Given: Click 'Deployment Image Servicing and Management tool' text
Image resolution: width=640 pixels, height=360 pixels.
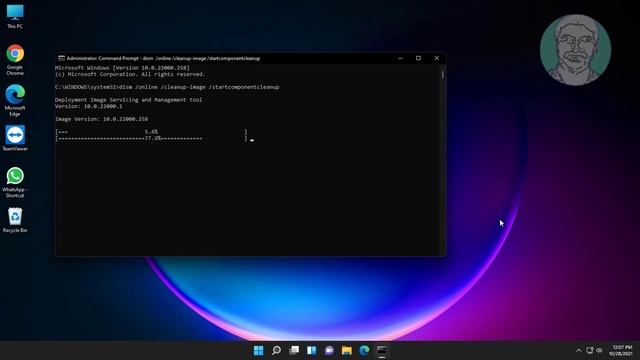Looking at the screenshot, I should coord(129,100).
